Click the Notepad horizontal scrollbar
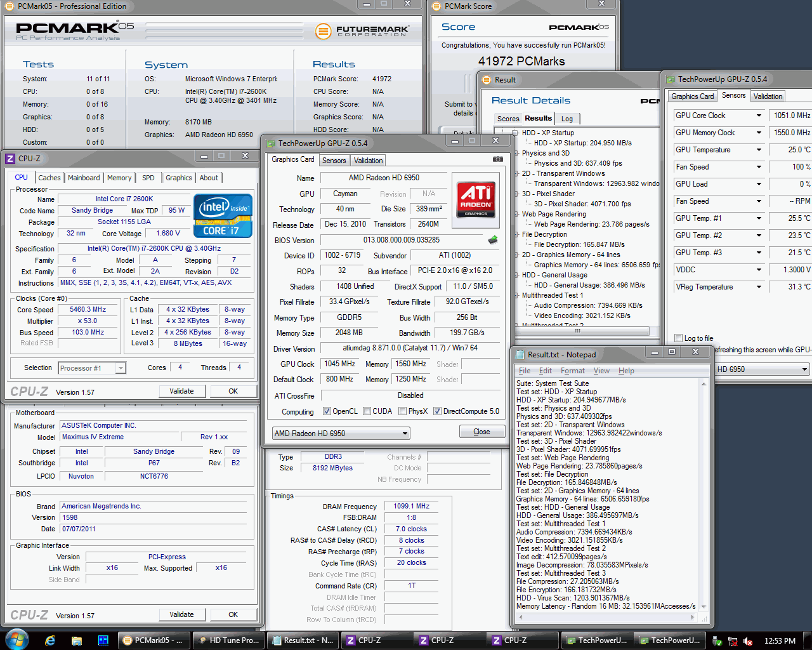This screenshot has height=650, width=812. pyautogui.click(x=608, y=616)
